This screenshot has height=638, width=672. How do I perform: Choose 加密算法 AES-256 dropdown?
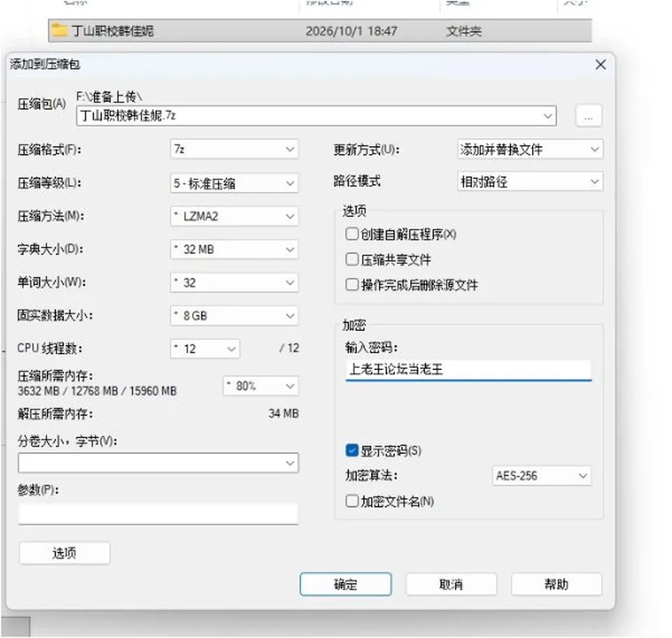point(542,476)
